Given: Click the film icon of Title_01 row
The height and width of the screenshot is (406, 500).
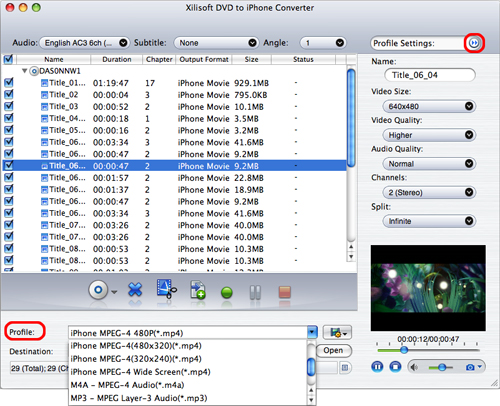Looking at the screenshot, I should 44,83.
